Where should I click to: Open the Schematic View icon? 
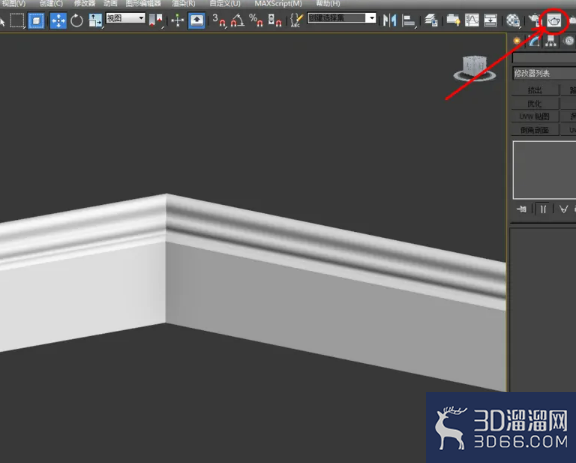pos(490,20)
